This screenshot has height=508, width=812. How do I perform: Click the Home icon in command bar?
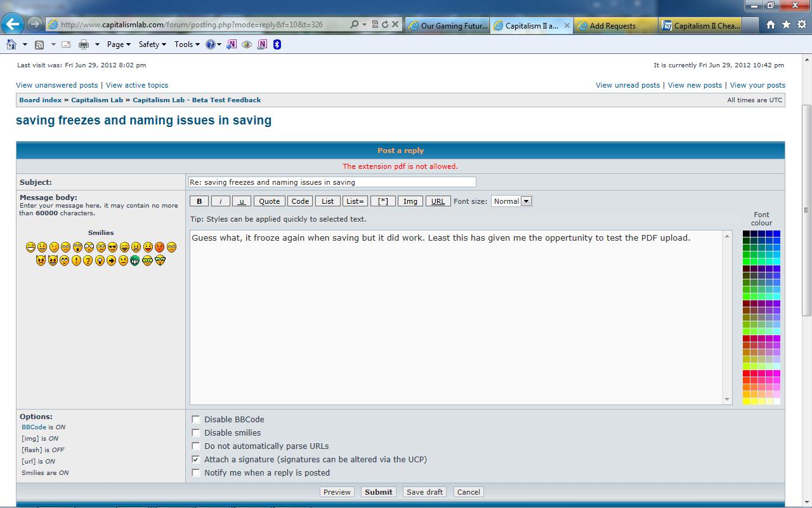pos(11,44)
